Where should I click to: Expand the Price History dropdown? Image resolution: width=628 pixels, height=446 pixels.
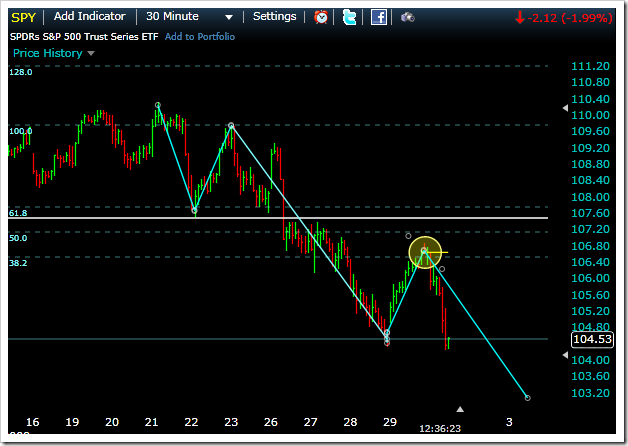point(54,53)
